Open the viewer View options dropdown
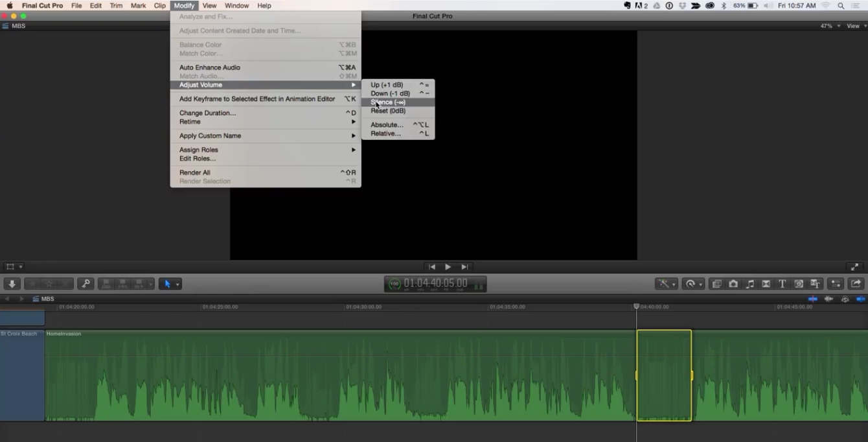The width and height of the screenshot is (868, 442). pyautogui.click(x=856, y=26)
